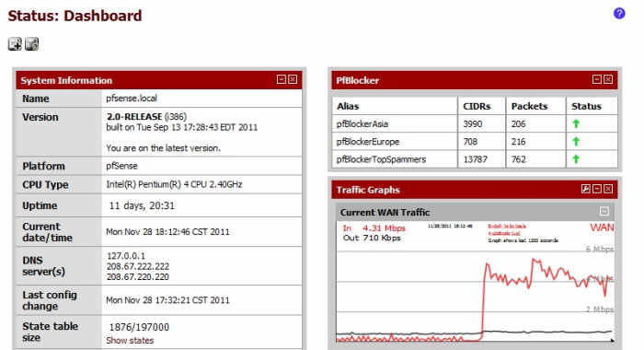644x350 pixels.
Task: Click the hostname pfsense.local
Action: 132,99
